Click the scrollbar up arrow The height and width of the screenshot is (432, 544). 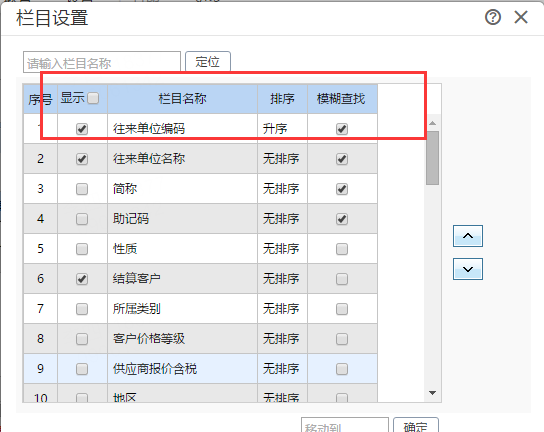click(432, 123)
